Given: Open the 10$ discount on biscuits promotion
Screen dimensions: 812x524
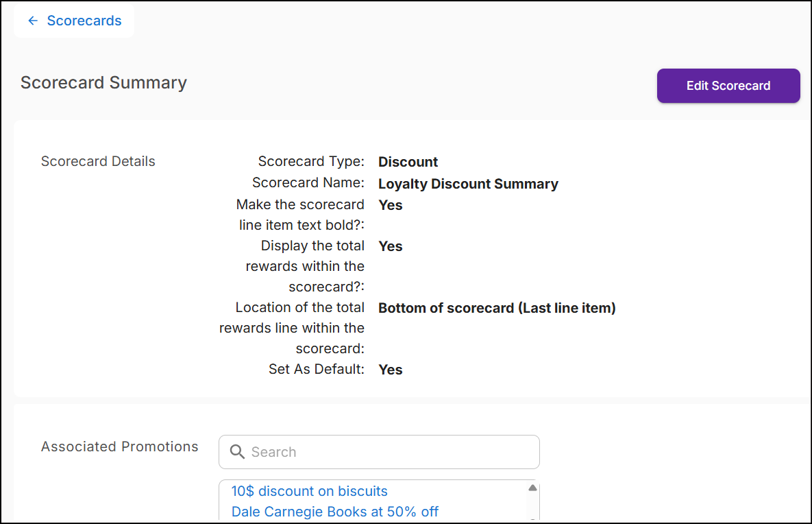Looking at the screenshot, I should coord(309,491).
